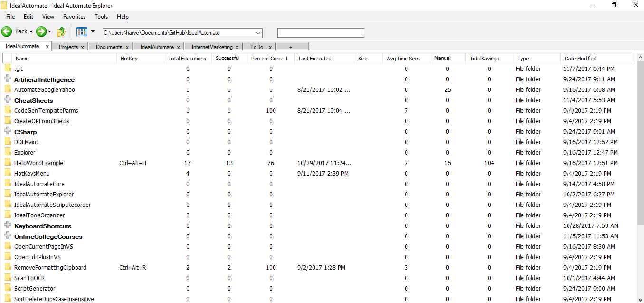Click the folder icon beside IdealAutomateExplorer
Image resolution: width=644 pixels, height=303 pixels.
point(8,194)
